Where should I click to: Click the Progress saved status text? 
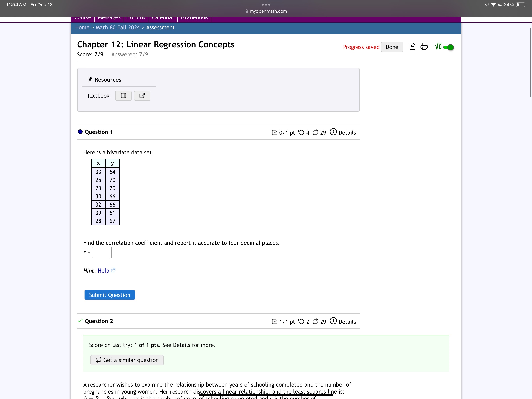361,47
